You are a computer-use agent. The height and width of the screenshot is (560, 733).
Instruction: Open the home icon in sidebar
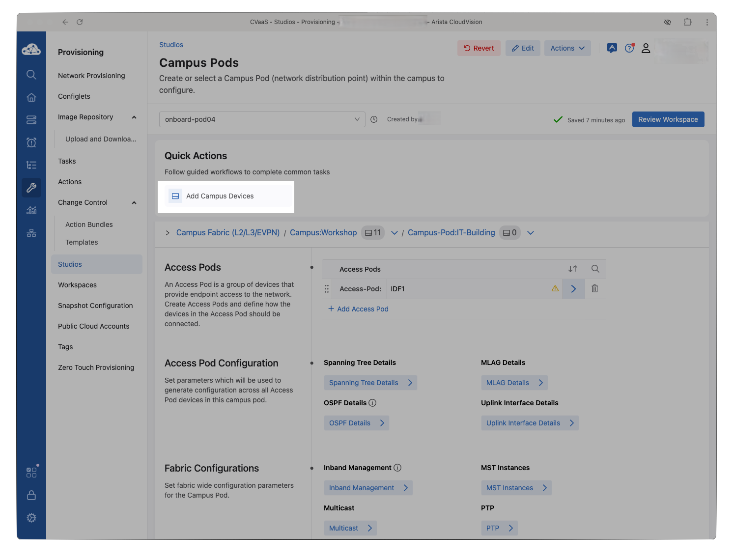pyautogui.click(x=31, y=97)
